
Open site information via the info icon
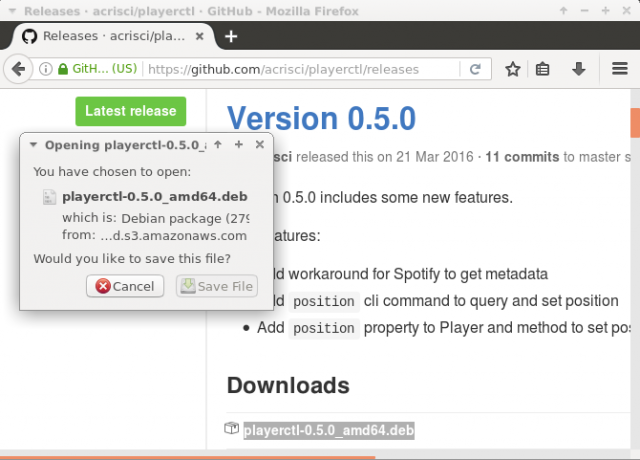46,69
